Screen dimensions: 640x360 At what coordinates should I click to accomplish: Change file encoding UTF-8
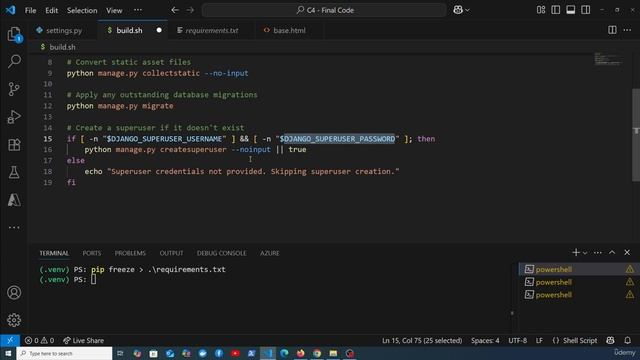click(518, 340)
